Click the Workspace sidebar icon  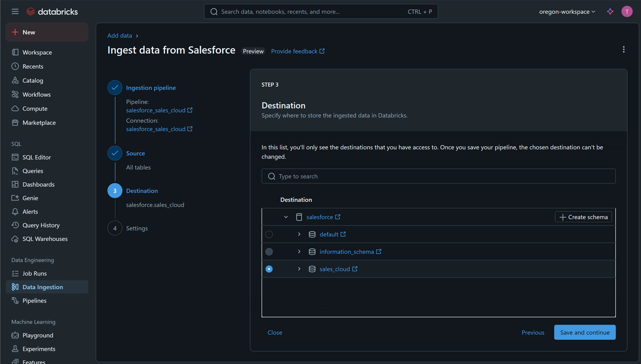[x=15, y=52]
